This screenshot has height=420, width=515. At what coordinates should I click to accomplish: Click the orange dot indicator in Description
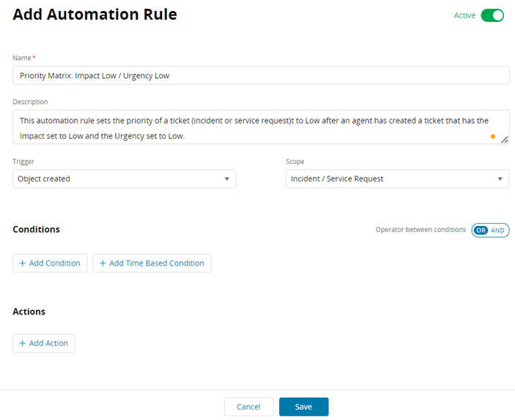[492, 136]
